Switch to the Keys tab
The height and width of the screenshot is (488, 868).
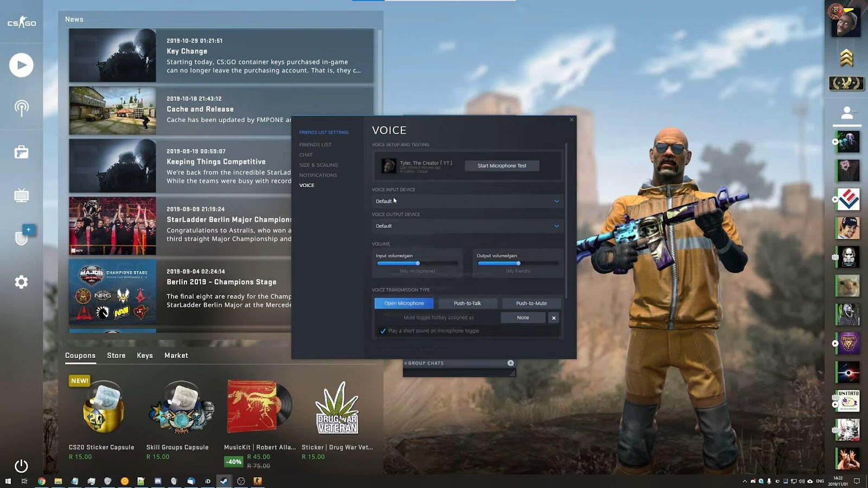(x=145, y=356)
